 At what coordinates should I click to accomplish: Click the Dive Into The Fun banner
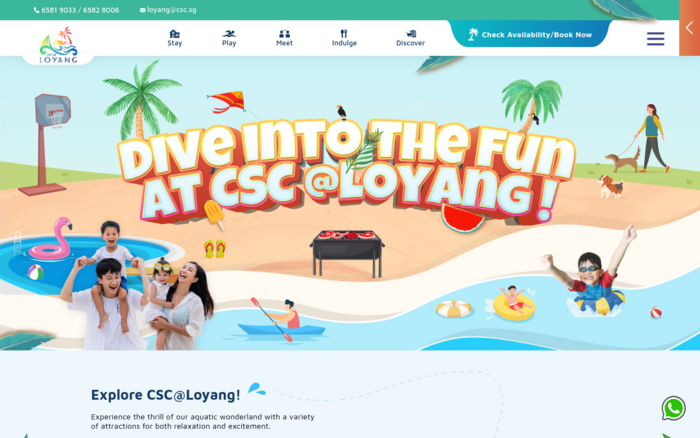click(x=346, y=172)
